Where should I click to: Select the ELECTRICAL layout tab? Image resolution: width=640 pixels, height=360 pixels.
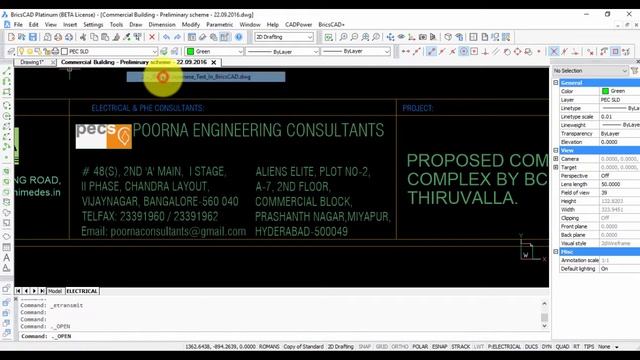82,291
